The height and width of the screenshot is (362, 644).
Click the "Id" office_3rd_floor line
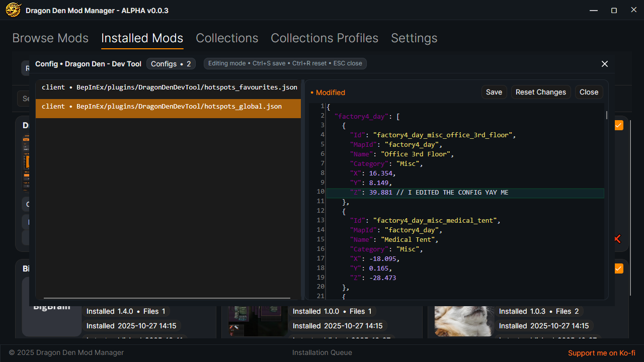tap(433, 135)
